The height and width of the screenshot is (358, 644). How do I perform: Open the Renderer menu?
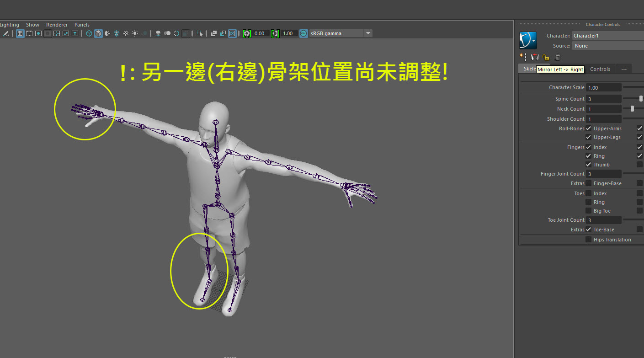pyautogui.click(x=57, y=25)
